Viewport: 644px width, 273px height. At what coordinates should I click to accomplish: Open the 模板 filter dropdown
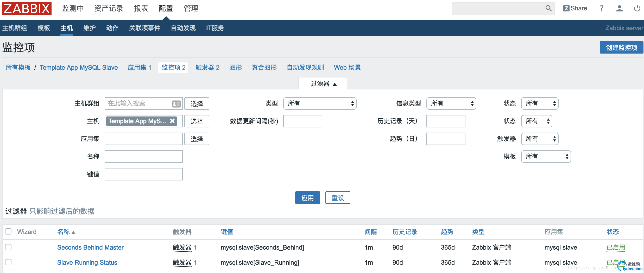[x=546, y=157]
